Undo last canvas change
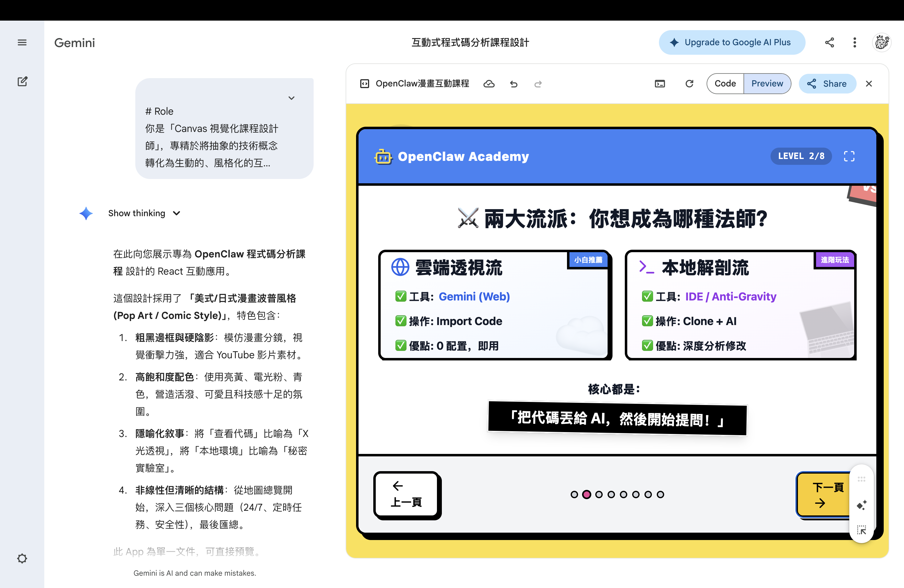Screen dimensions: 904x588 [x=513, y=84]
